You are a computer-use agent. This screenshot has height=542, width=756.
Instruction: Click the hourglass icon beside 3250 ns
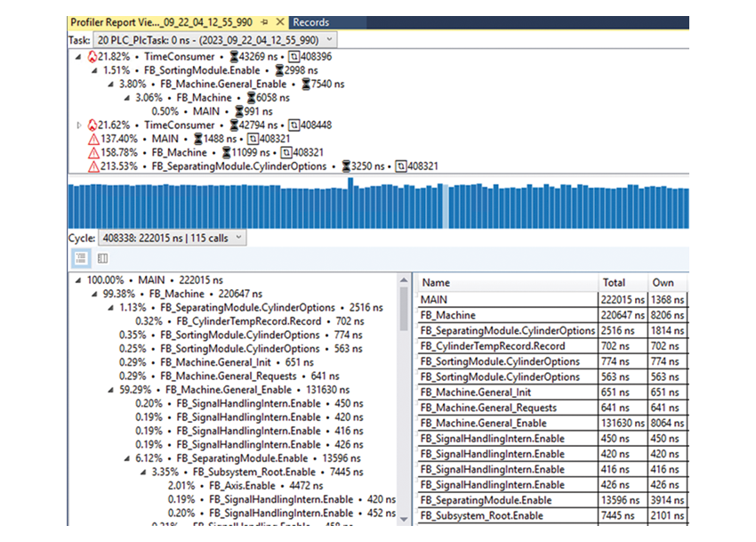(346, 166)
